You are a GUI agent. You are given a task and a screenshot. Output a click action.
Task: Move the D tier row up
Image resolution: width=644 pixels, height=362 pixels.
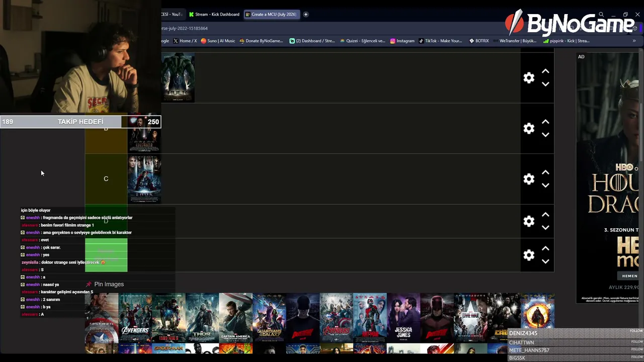pyautogui.click(x=545, y=215)
